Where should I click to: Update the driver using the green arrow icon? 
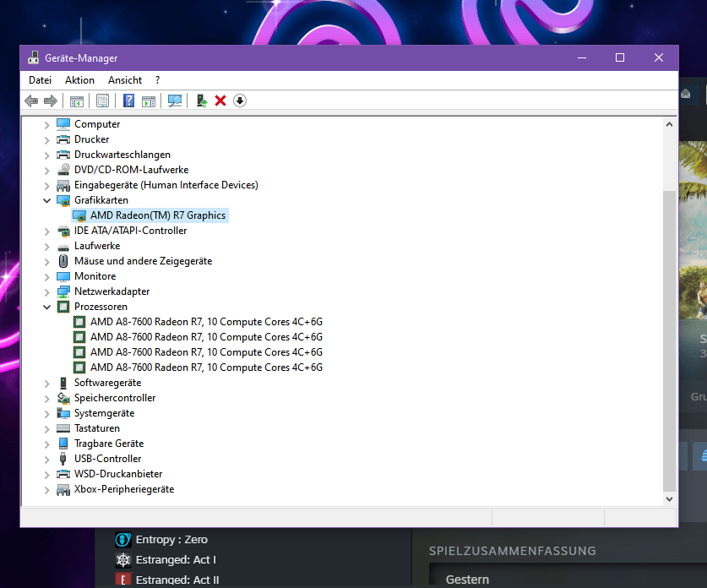tap(202, 101)
